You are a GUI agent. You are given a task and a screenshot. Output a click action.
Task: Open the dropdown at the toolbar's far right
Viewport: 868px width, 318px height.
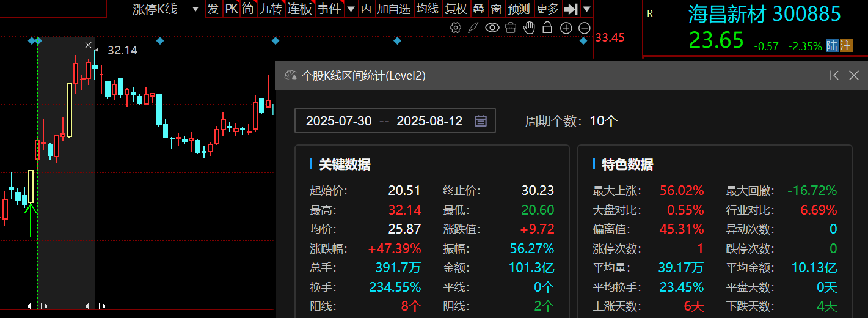tap(586, 9)
